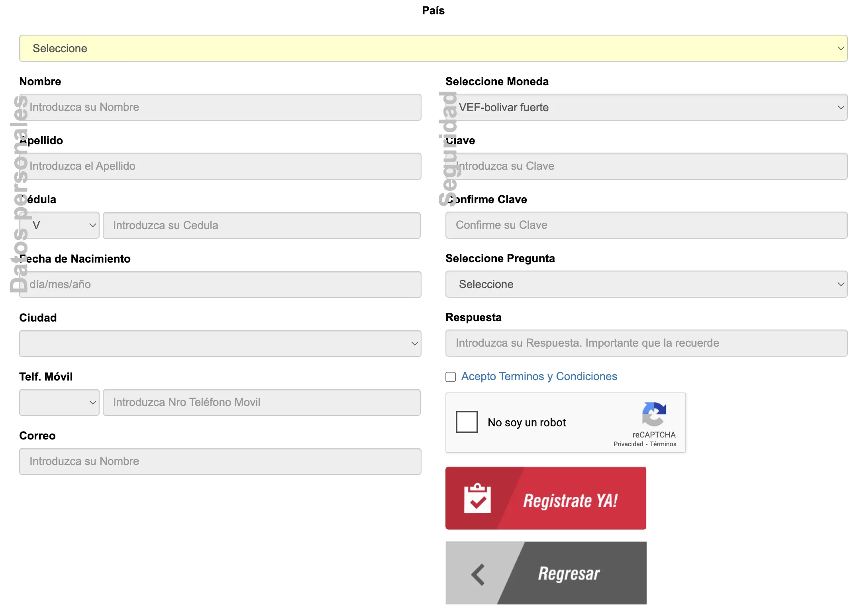
Task: Click the Regresar button
Action: [x=546, y=573]
